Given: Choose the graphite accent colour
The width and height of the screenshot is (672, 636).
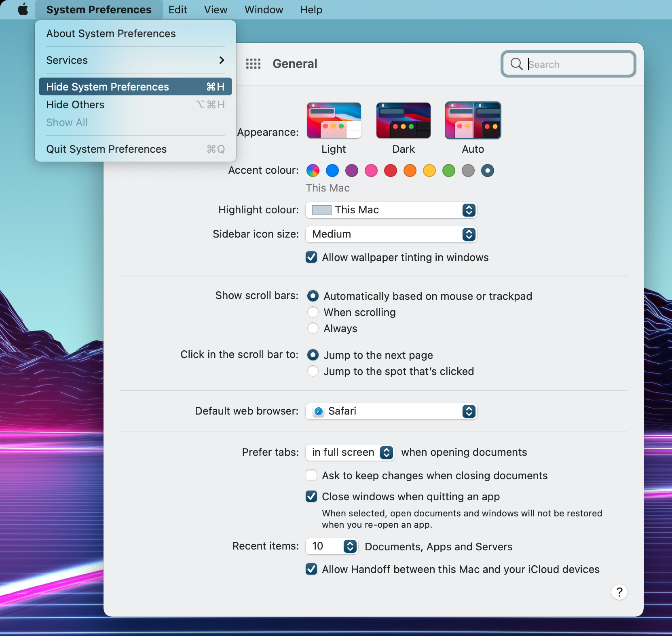Looking at the screenshot, I should point(468,171).
